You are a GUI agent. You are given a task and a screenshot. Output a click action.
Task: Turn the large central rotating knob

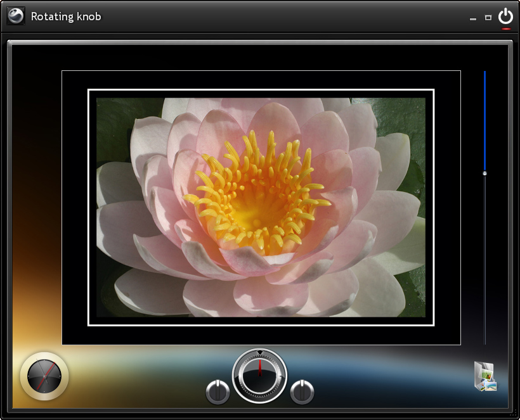[259, 376]
